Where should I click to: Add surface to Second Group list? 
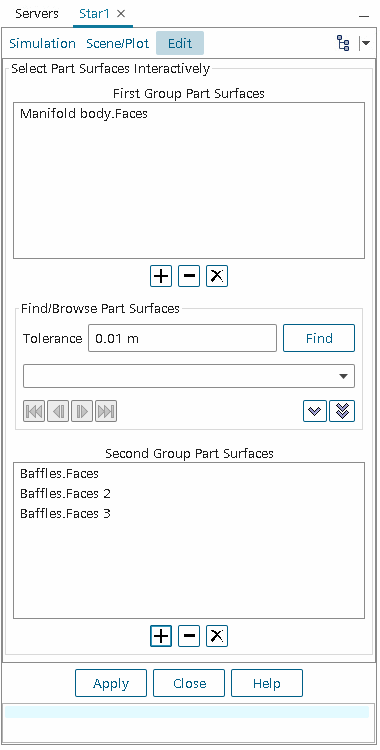coord(161,636)
